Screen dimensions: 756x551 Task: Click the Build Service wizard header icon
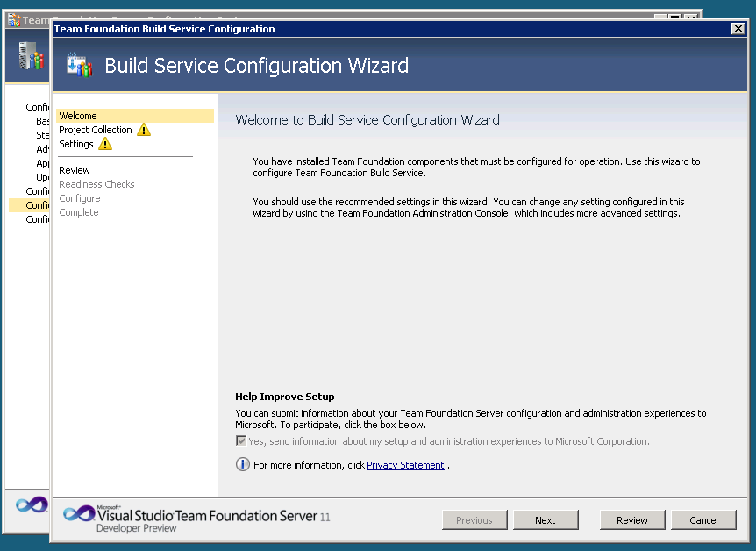[x=79, y=66]
